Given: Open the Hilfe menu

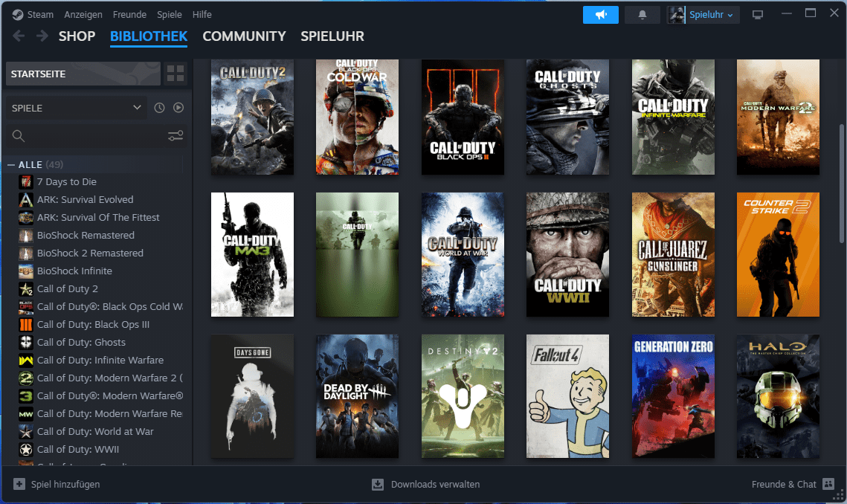Looking at the screenshot, I should [202, 15].
